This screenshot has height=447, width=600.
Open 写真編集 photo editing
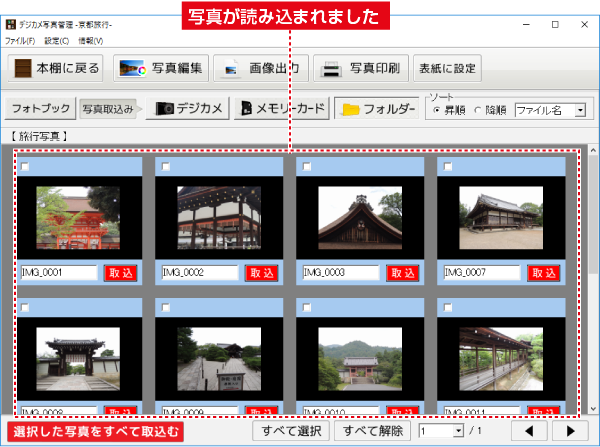(x=162, y=69)
